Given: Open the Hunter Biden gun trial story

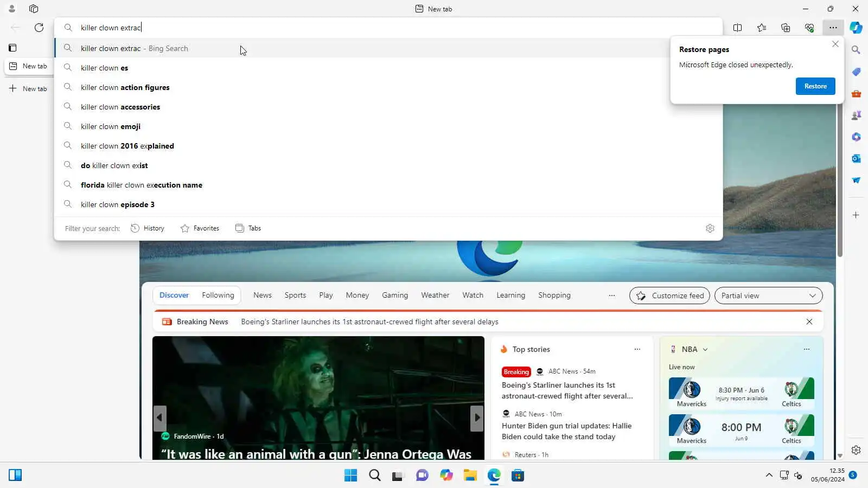Looking at the screenshot, I should pos(567,432).
